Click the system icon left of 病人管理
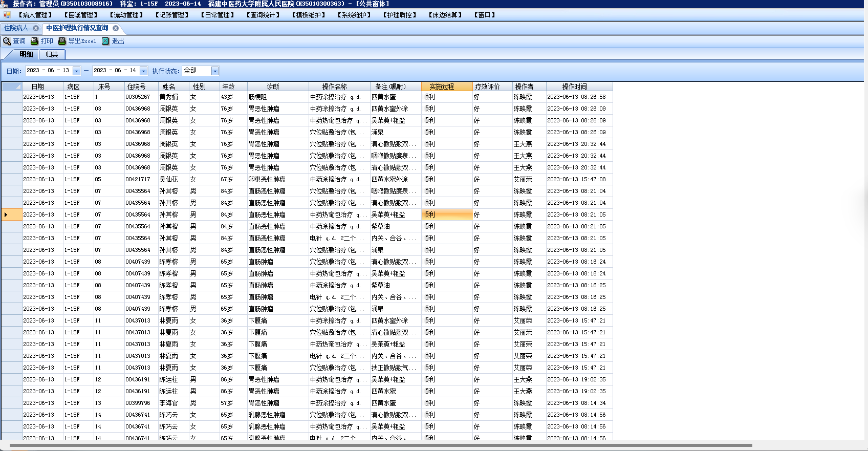Viewport: 868px width, 451px height. [7, 15]
